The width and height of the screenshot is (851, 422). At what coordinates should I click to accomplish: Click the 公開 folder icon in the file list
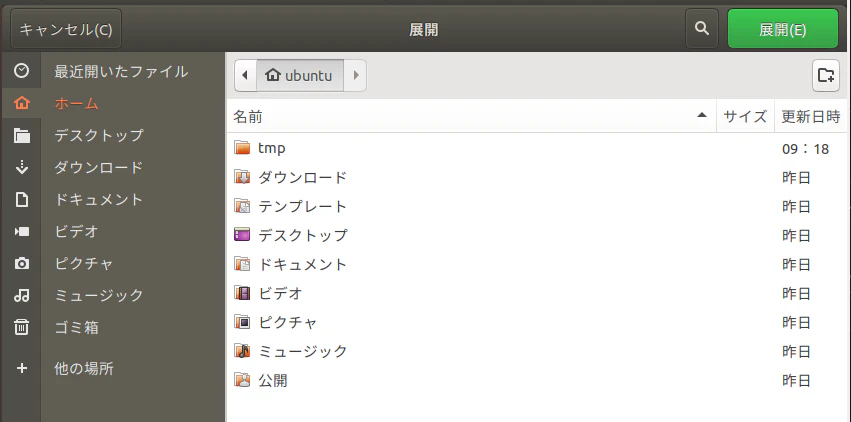242,380
